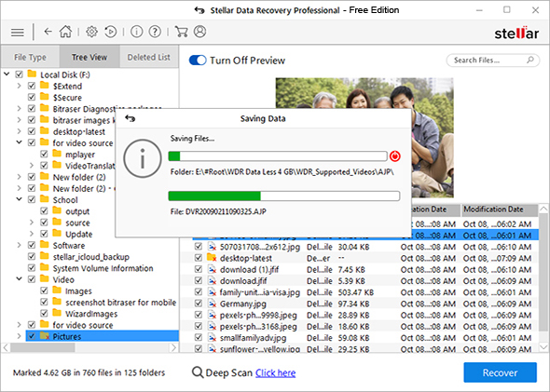Click the Recover button
550x392 pixels.
pos(501,372)
